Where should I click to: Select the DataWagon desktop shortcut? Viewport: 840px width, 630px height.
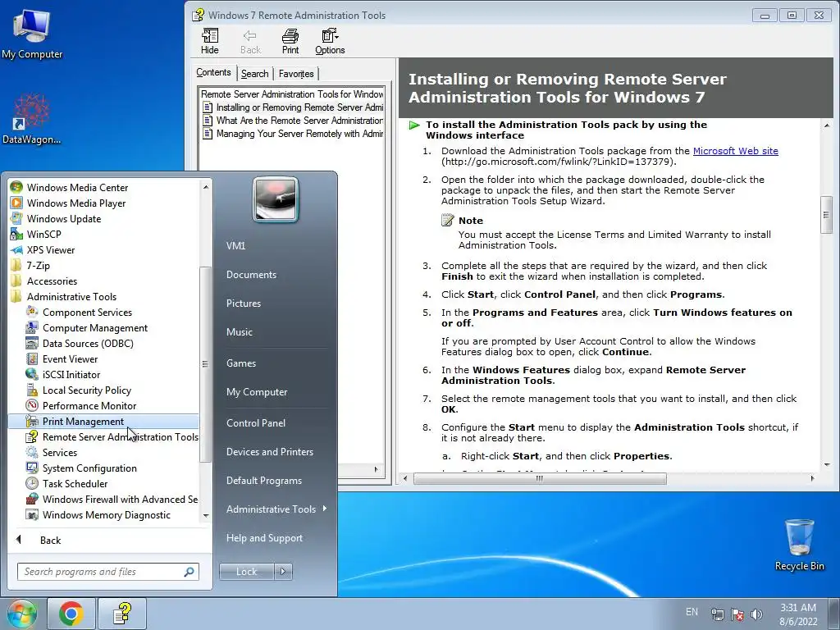[32, 119]
